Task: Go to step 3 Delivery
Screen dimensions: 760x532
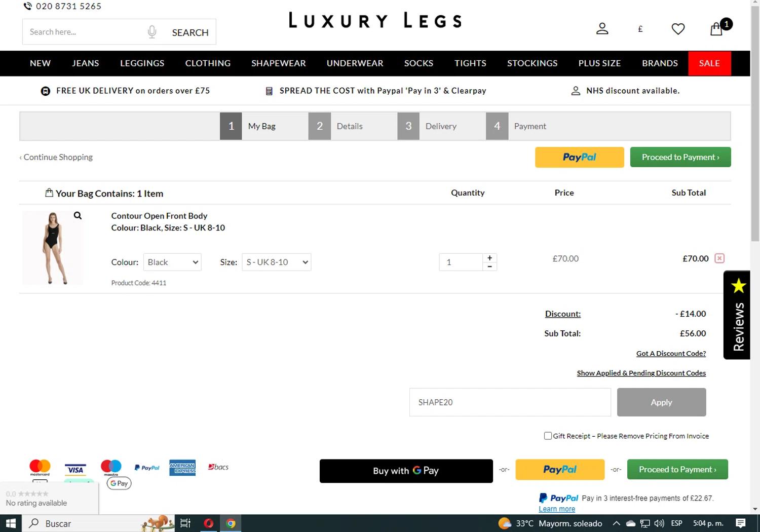Action: point(428,126)
